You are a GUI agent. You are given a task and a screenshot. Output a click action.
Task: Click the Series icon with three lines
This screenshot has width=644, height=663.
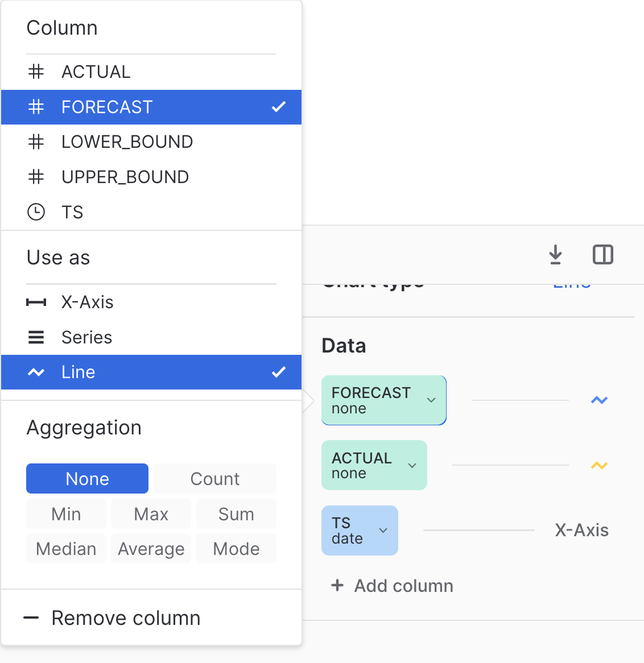pyautogui.click(x=36, y=337)
